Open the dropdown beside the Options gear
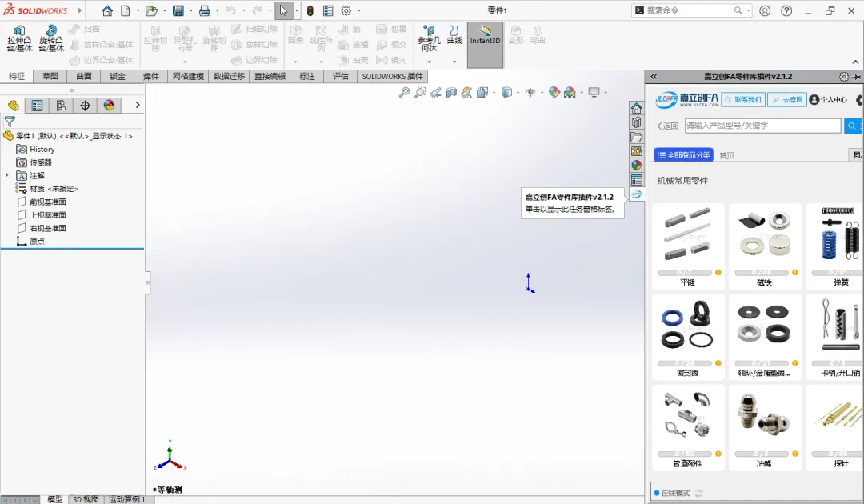The height and width of the screenshot is (504, 864). 358,10
